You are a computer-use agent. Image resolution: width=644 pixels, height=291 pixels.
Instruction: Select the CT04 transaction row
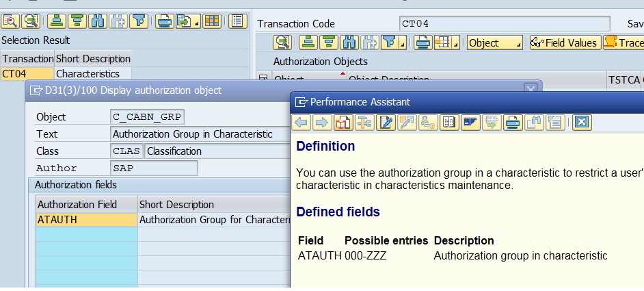27,74
